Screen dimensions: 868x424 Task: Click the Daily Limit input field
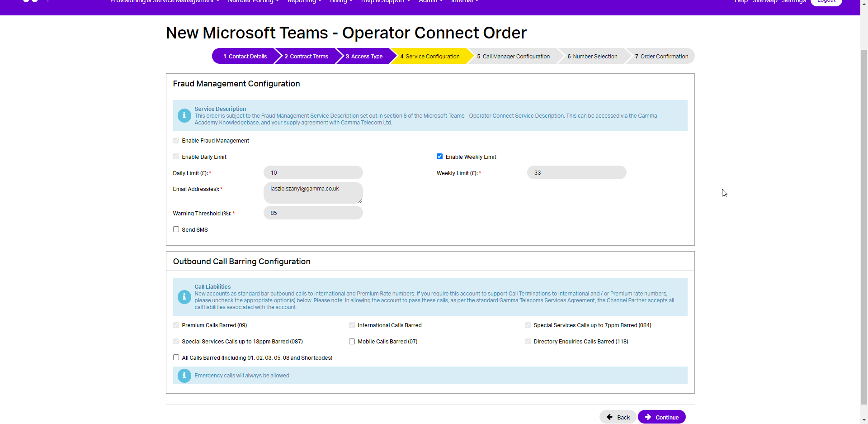[313, 172]
